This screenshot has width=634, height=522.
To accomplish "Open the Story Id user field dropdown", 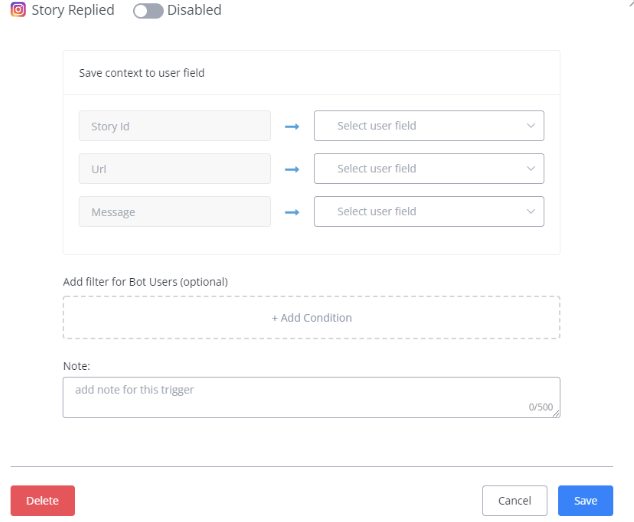I will [429, 126].
